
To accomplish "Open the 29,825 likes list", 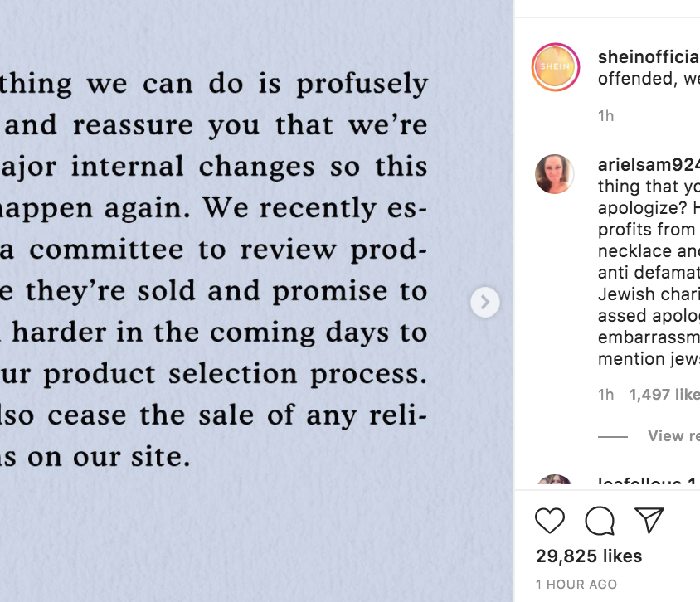I will 589,556.
